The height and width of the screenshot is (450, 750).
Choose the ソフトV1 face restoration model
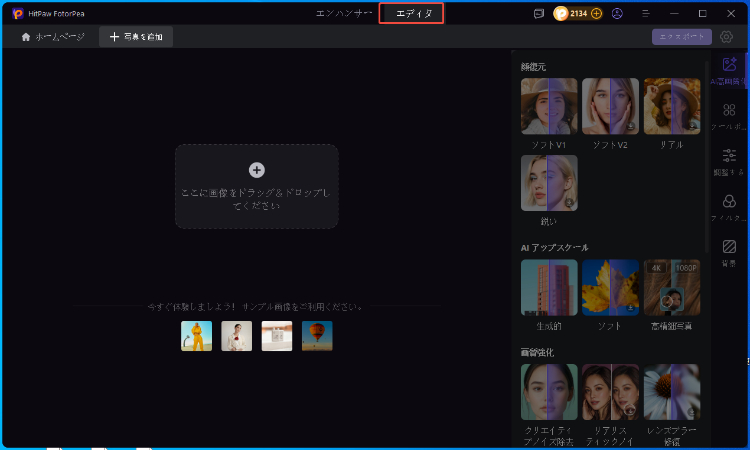[x=549, y=106]
